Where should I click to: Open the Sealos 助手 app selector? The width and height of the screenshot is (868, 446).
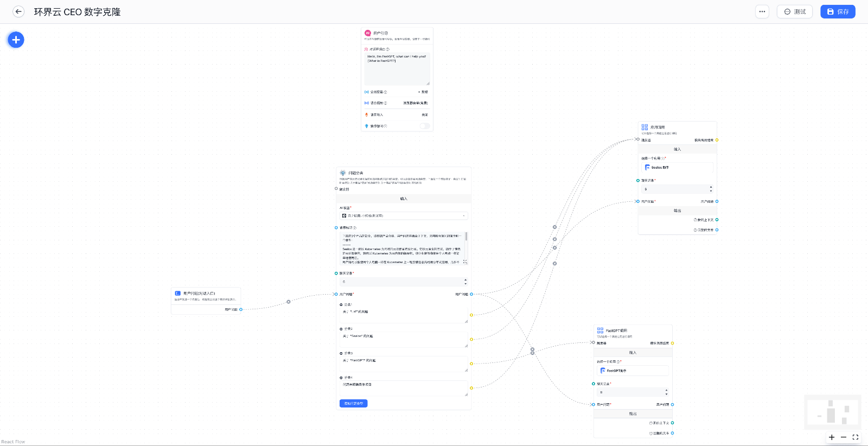click(677, 168)
